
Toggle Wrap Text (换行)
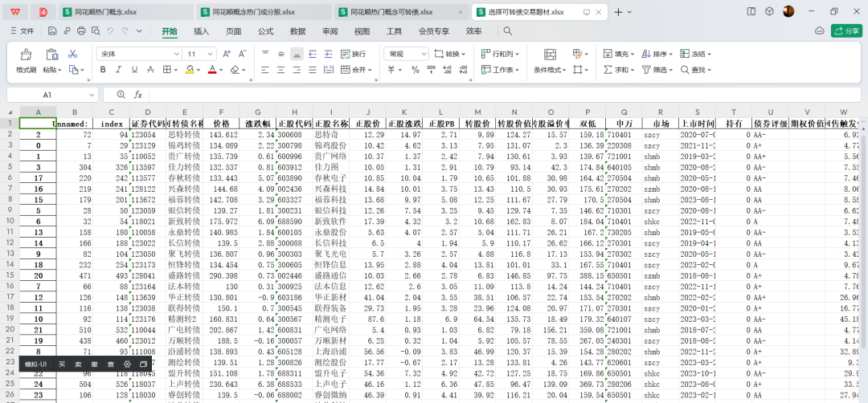353,54
